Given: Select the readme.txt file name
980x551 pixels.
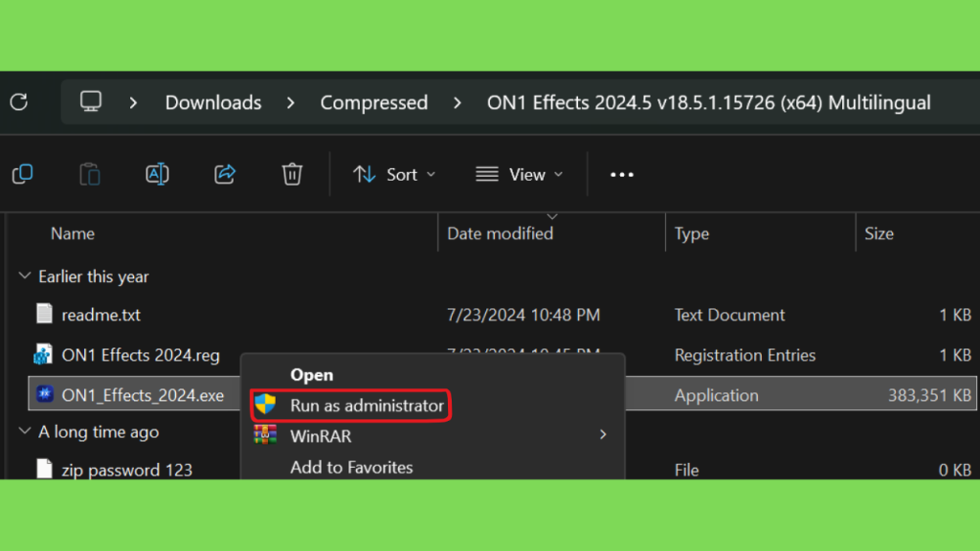Looking at the screenshot, I should (x=100, y=315).
